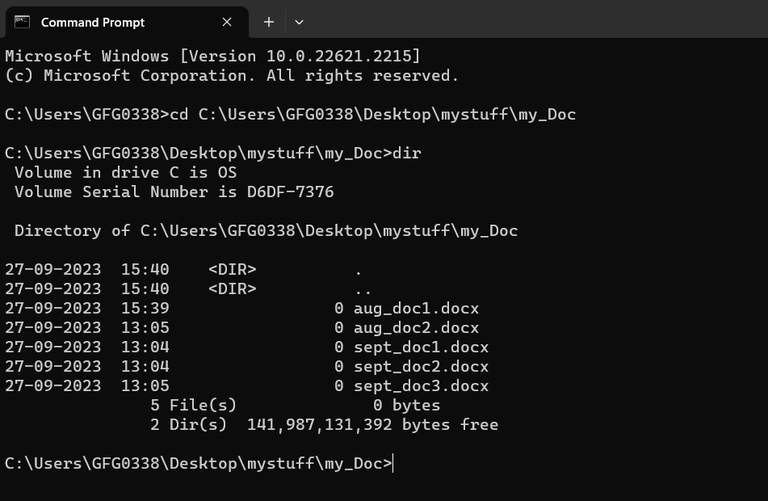The width and height of the screenshot is (768, 501).
Task: Click on sept_doc1.docx filename text
Action: (421, 346)
